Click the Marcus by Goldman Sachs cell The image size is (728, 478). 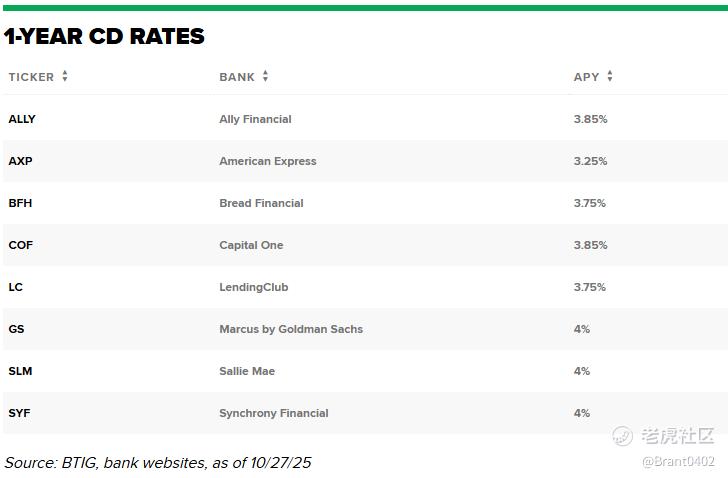[x=291, y=329]
